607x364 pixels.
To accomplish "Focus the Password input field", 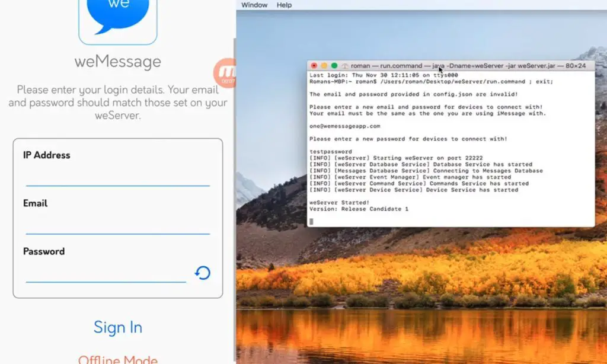I will 106,273.
